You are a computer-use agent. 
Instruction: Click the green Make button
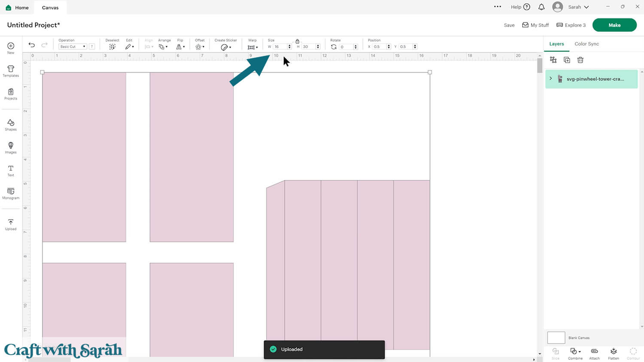click(614, 25)
